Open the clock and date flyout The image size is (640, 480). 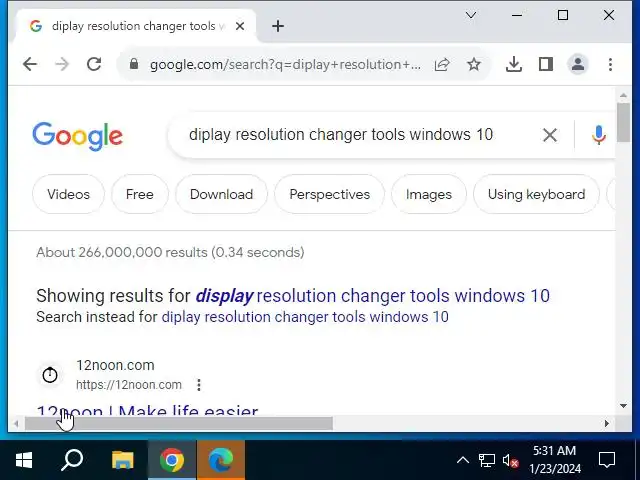555,460
